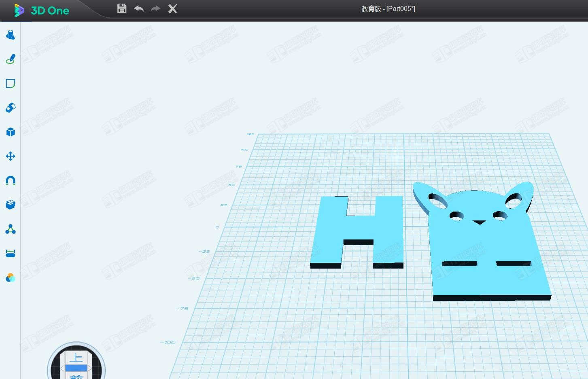Open the material color tool
This screenshot has width=588, height=379.
(11, 278)
